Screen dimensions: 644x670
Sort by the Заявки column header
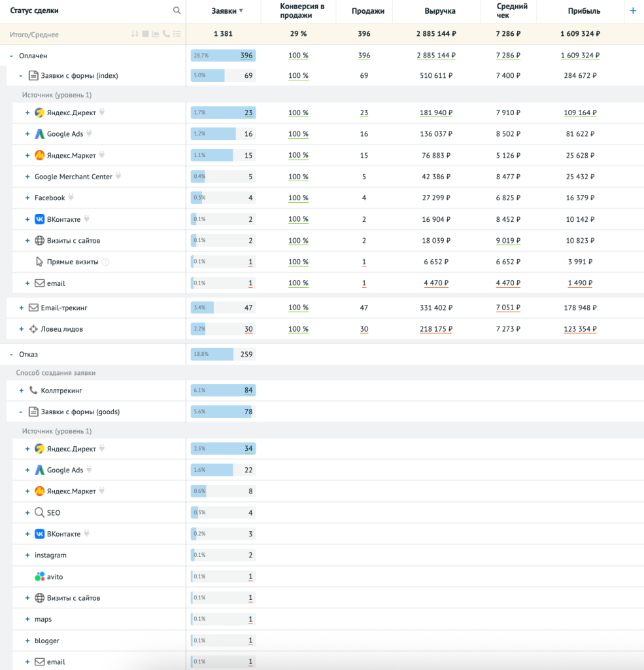point(224,11)
